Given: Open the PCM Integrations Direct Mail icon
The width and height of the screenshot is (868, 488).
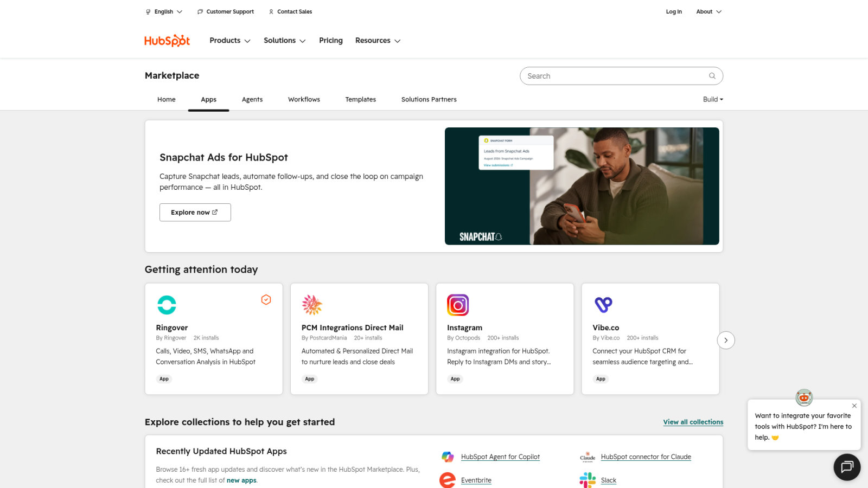Looking at the screenshot, I should (x=312, y=305).
